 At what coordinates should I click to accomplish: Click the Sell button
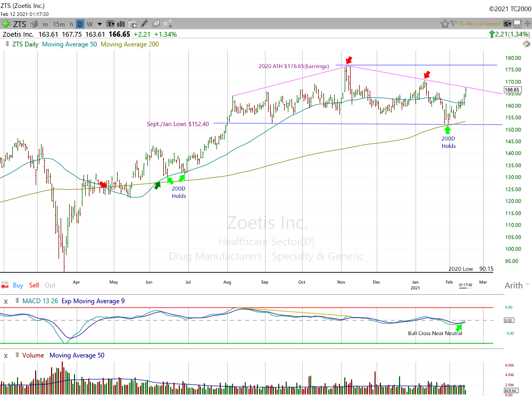tap(34, 285)
